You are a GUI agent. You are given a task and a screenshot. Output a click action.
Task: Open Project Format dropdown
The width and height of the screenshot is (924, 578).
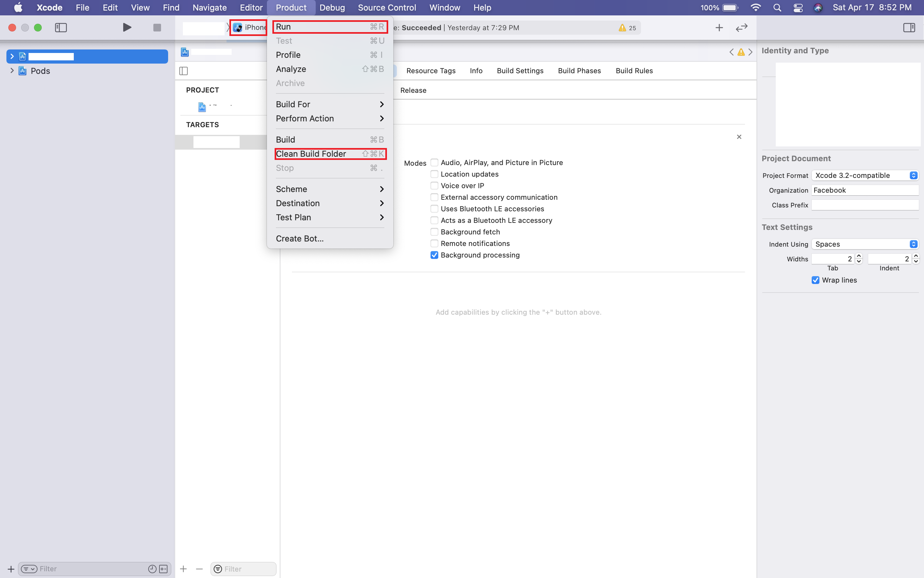(x=865, y=175)
